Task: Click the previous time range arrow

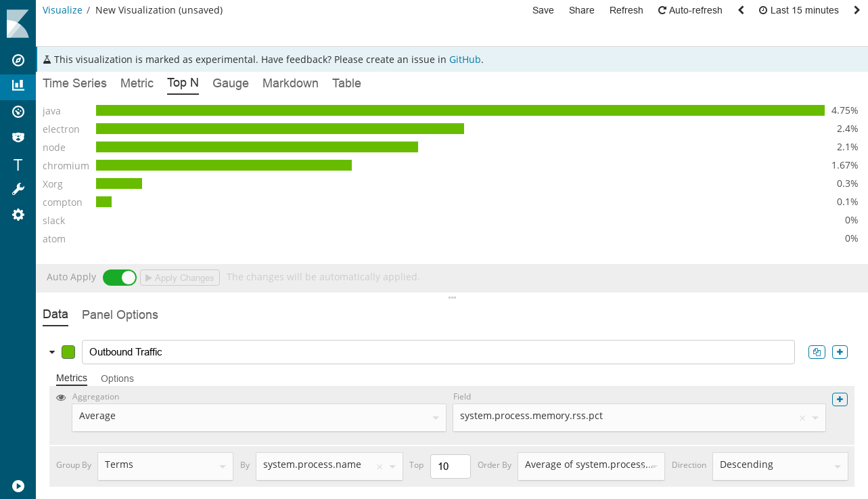Action: tap(741, 10)
